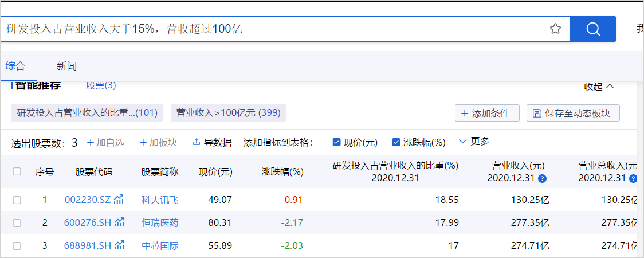The width and height of the screenshot is (644, 258).
Task: Click the 保存至动态板块 button
Action: point(573,113)
